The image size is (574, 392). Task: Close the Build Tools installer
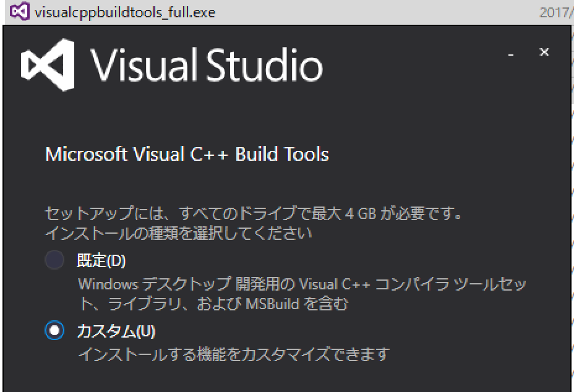click(544, 53)
